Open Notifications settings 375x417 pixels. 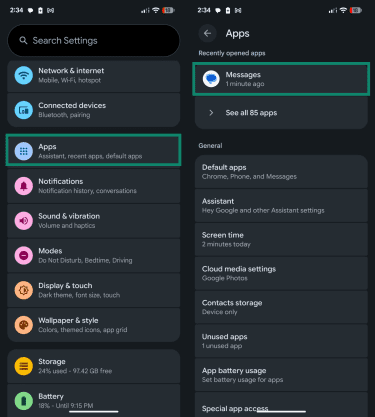tap(94, 186)
